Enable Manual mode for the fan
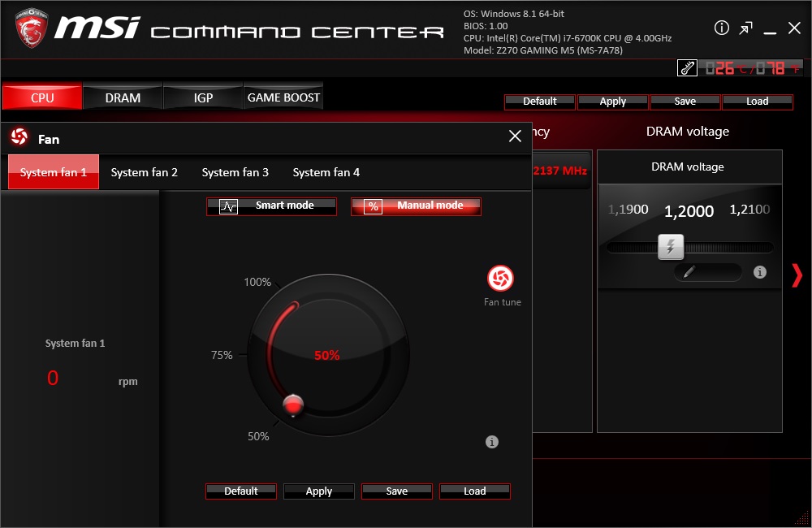This screenshot has height=528, width=812. pos(416,206)
